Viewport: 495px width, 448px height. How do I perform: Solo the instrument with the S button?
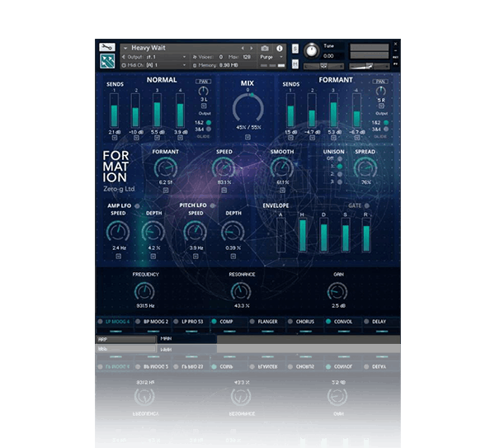(x=295, y=49)
